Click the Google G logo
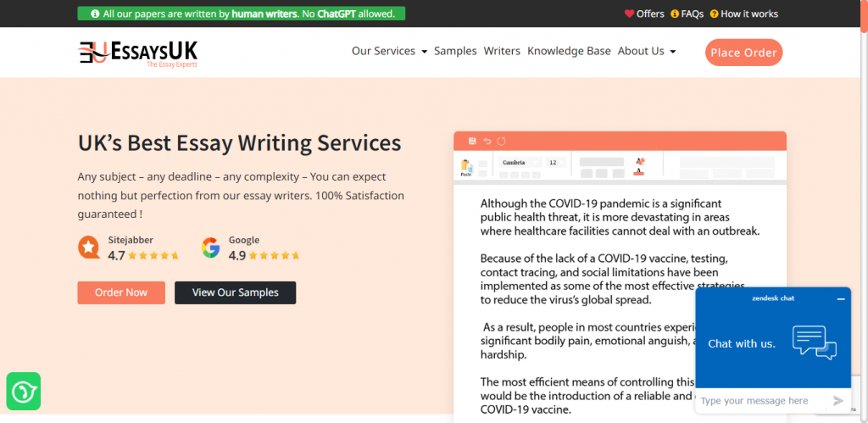The image size is (868, 423). 211,248
